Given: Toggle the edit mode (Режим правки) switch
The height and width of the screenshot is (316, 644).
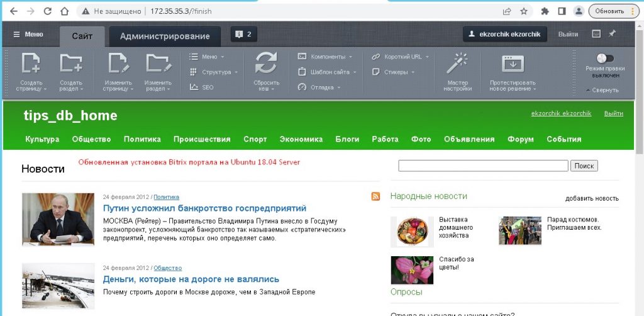Looking at the screenshot, I should pyautogui.click(x=605, y=58).
